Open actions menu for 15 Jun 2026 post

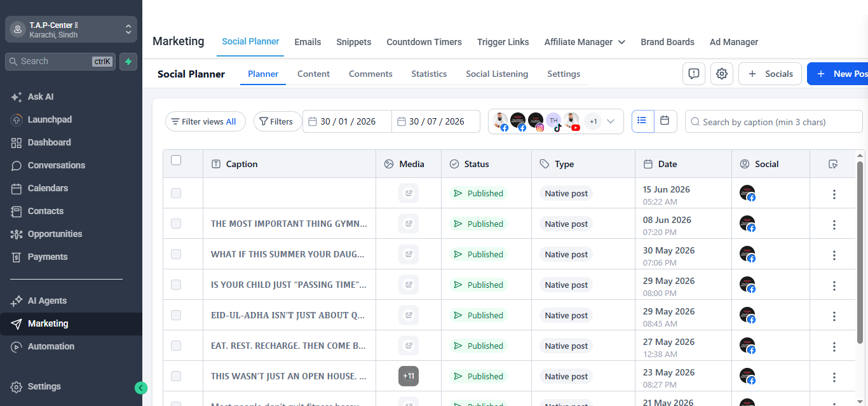[834, 194]
